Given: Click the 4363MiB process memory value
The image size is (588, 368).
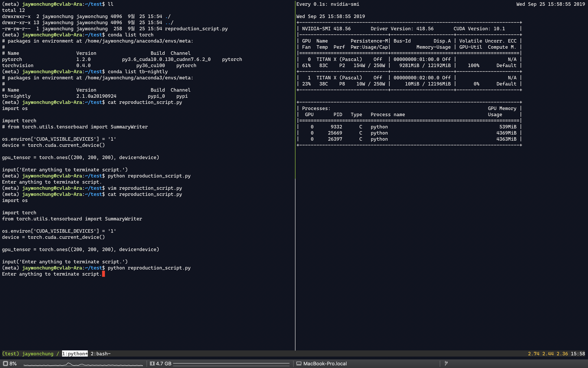Looking at the screenshot, I should tap(506, 139).
